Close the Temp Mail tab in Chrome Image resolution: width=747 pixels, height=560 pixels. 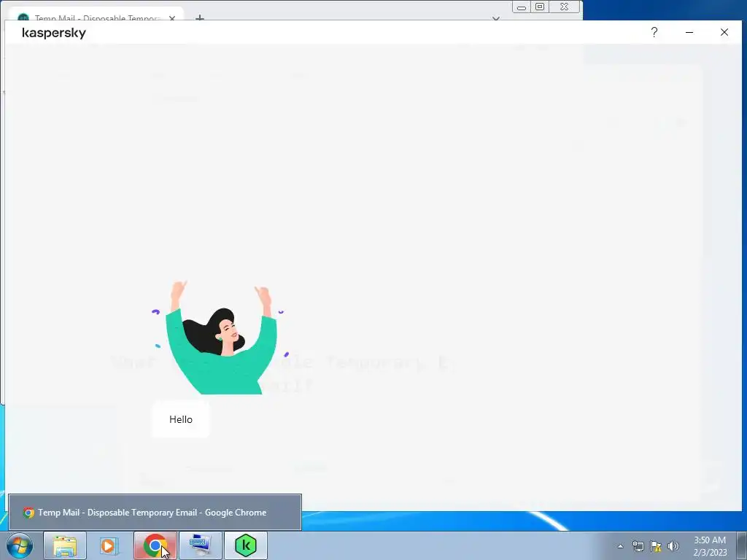172,18
